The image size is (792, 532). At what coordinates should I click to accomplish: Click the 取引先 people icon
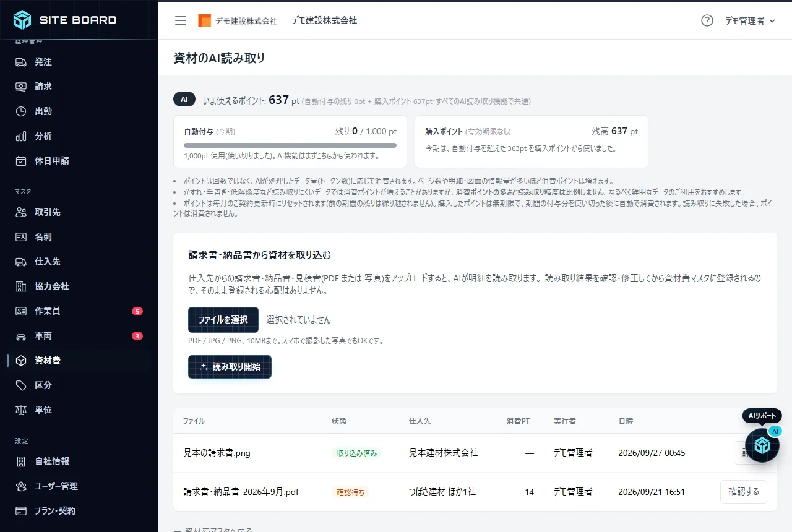tap(21, 212)
